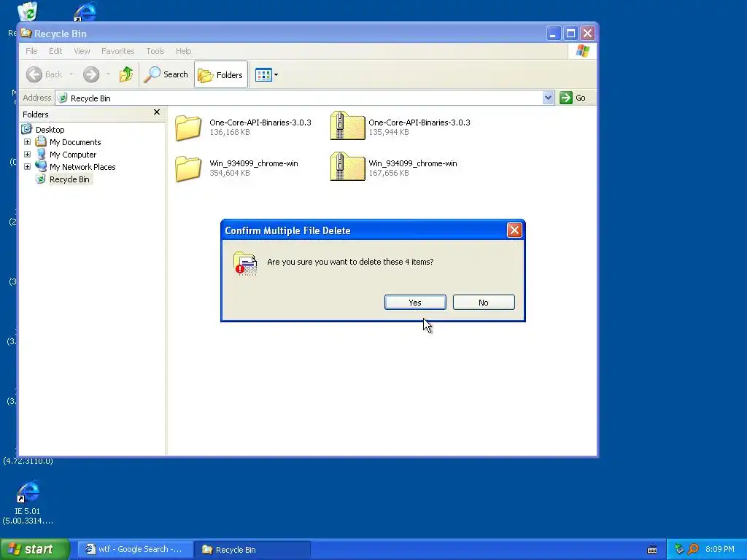The width and height of the screenshot is (747, 560).
Task: Cancel deletion with the No button
Action: 484,303
